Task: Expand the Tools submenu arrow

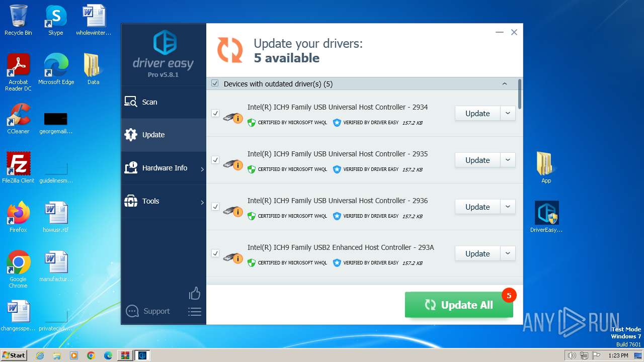Action: point(202,203)
